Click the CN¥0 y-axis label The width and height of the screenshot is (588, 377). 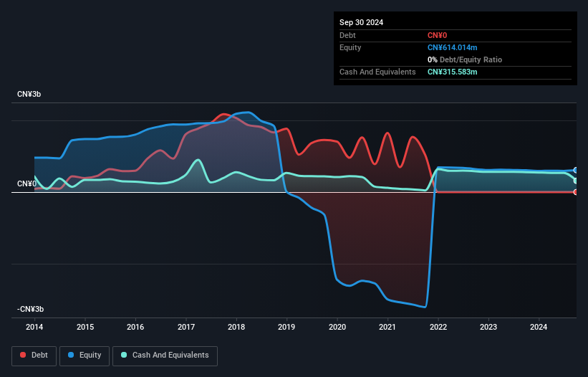coord(26,183)
